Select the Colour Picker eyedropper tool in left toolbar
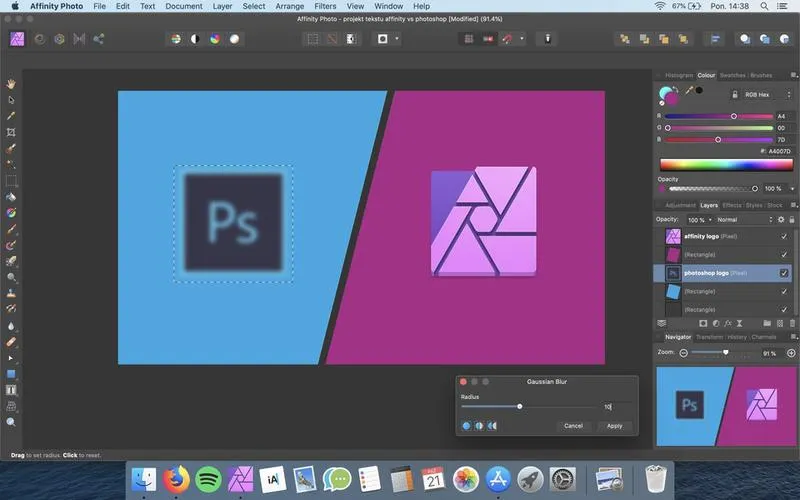800x500 pixels. 11,116
